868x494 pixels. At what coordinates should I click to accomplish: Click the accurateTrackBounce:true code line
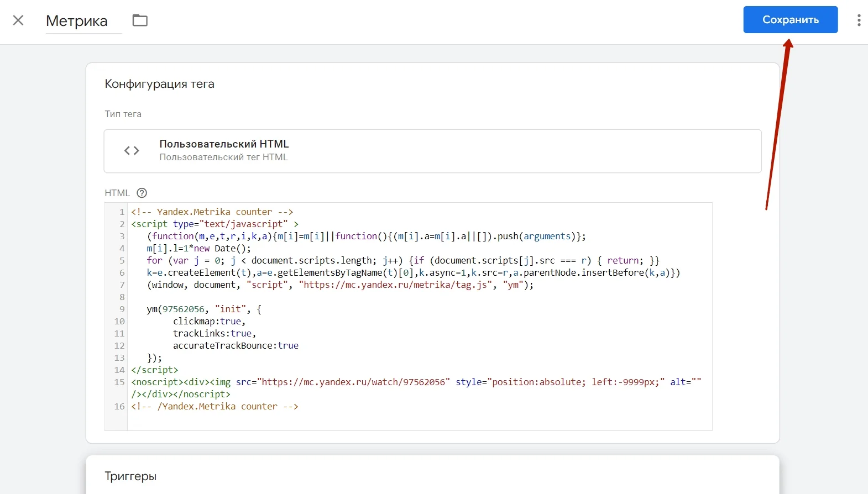coord(236,346)
